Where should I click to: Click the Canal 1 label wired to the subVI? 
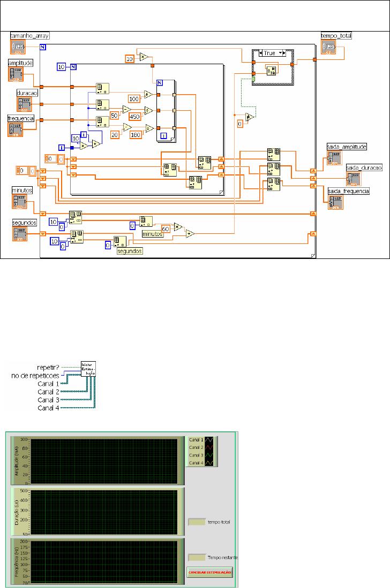(x=48, y=384)
